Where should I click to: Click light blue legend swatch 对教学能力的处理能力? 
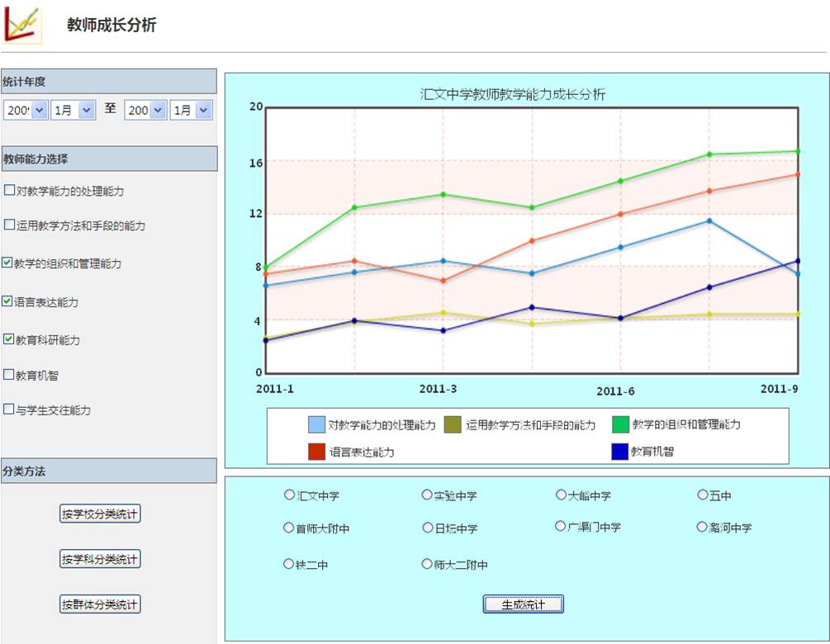tap(316, 424)
